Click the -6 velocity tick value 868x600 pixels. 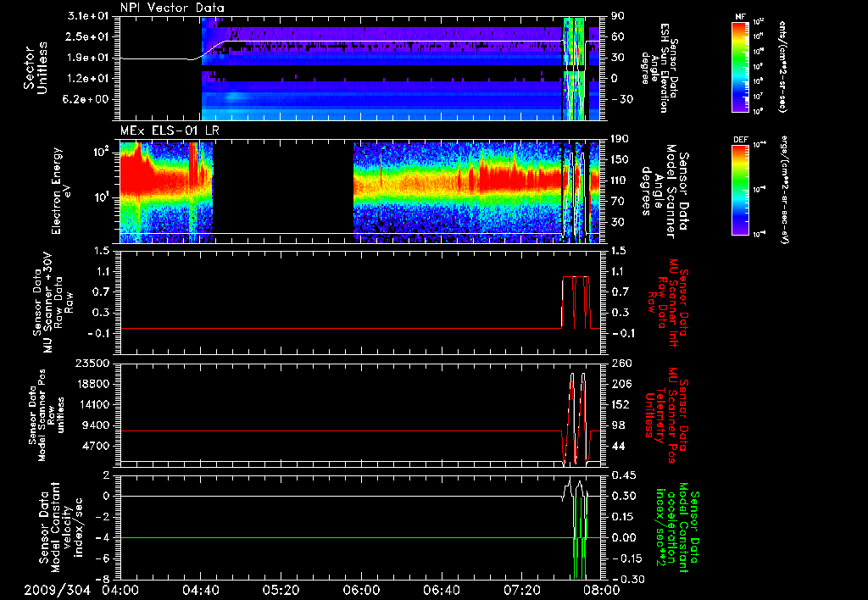(x=104, y=558)
